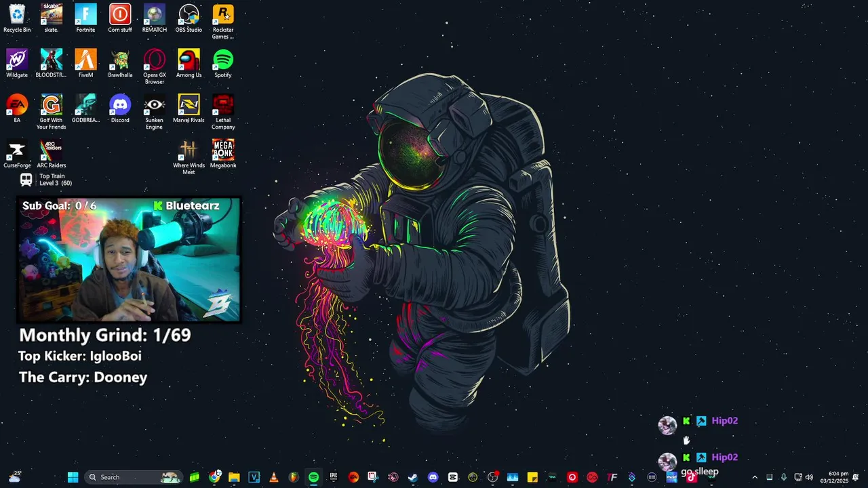Show hidden system tray icons
Image resolution: width=868 pixels, height=488 pixels.
(x=755, y=477)
